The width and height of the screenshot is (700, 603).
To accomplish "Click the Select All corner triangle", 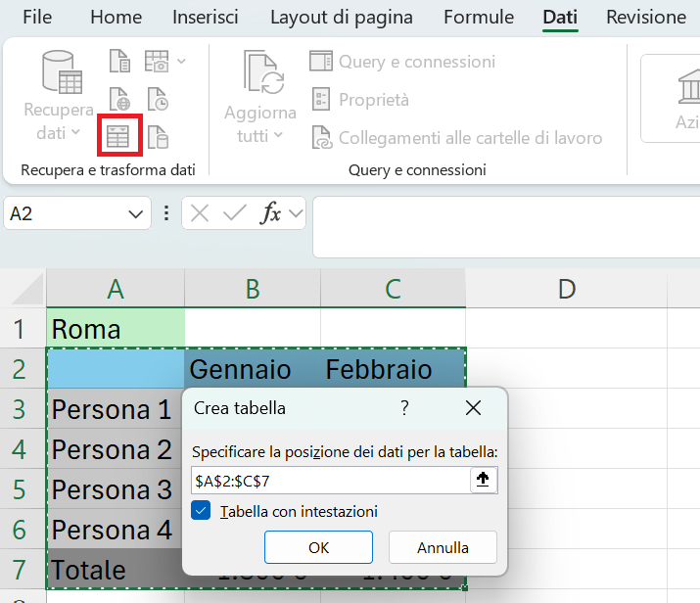I will [27, 289].
